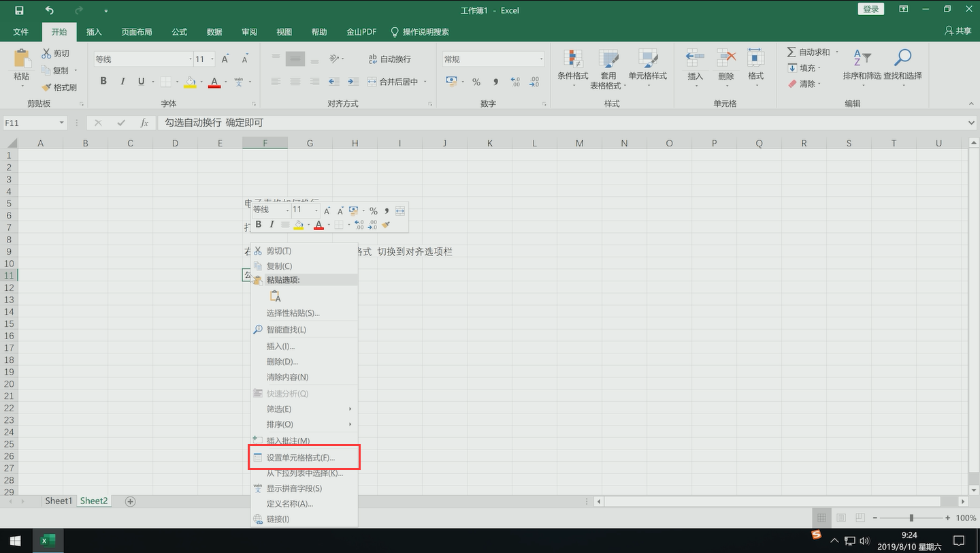980x553 pixels.
Task: Click ribbon Increase Decimal button
Action: click(x=515, y=82)
